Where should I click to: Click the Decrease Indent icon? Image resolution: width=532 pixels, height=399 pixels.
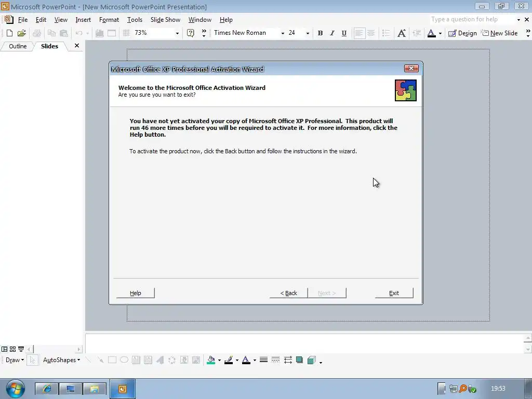tap(417, 33)
